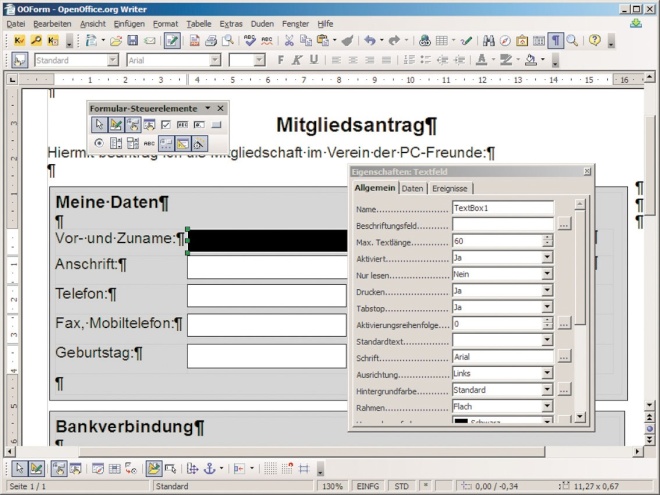This screenshot has height=495, width=660.
Task: Click the black Schwarz color swatch
Action: point(461,420)
